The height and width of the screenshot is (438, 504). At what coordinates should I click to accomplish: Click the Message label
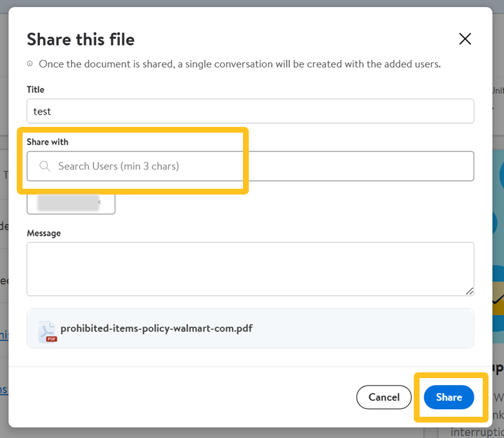[x=44, y=233]
